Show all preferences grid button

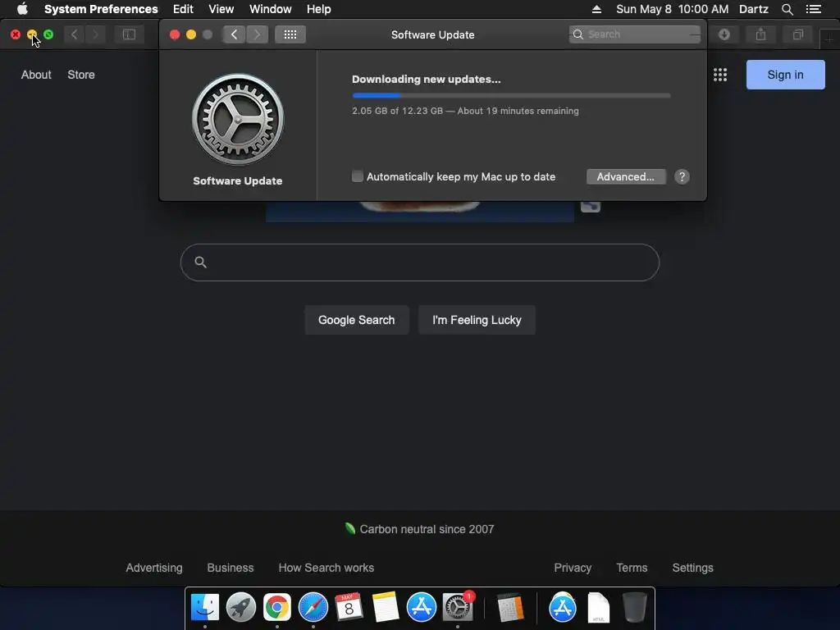tap(290, 34)
